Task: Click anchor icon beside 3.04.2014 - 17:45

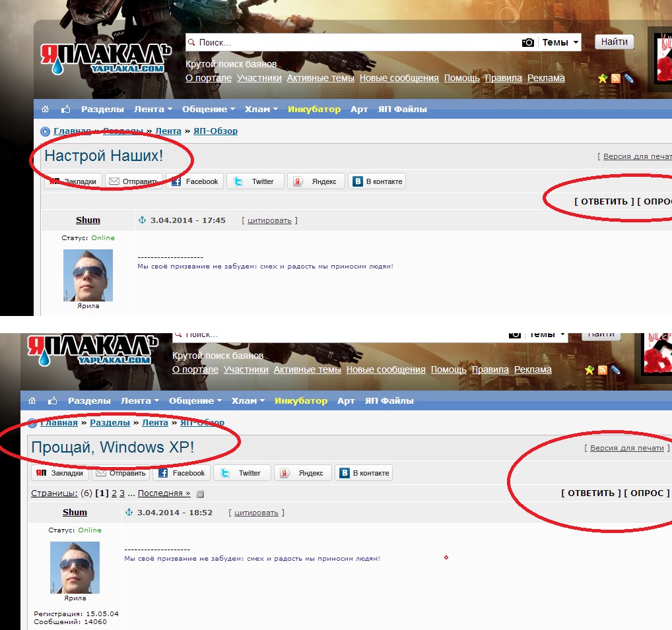Action: pyautogui.click(x=143, y=220)
